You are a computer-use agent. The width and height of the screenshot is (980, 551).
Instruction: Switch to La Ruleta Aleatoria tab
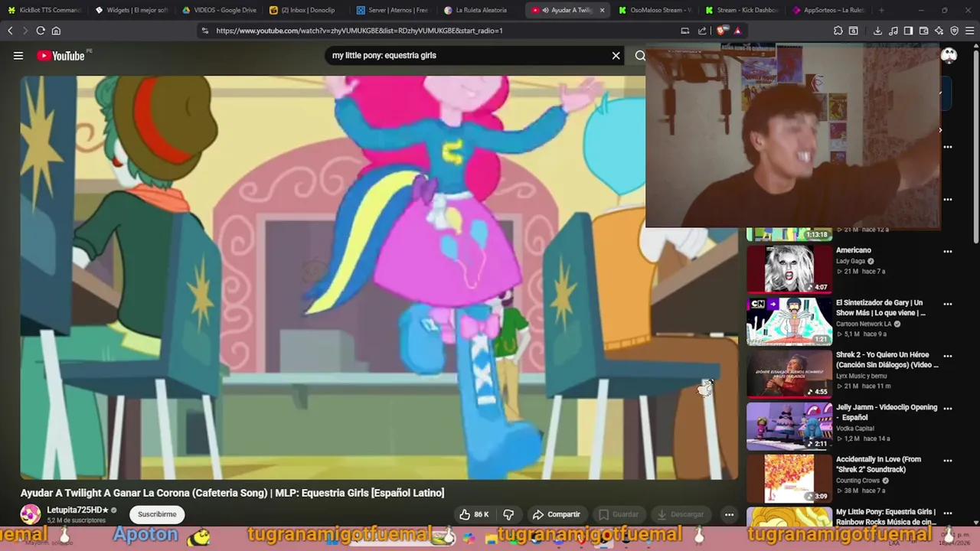click(480, 10)
